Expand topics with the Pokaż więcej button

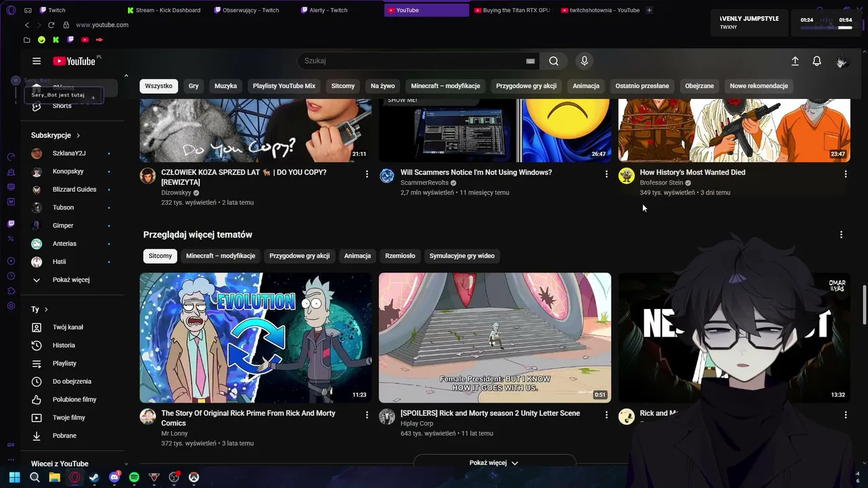[x=494, y=463]
